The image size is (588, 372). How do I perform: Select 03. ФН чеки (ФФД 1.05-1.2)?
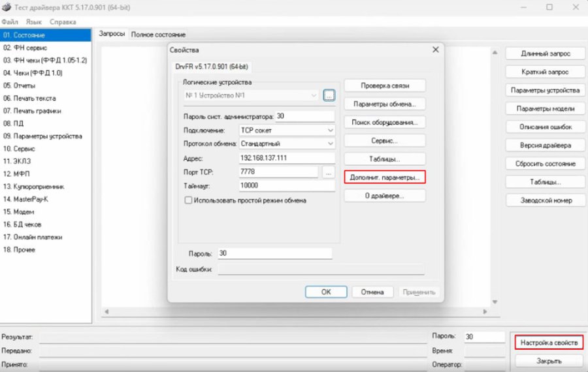click(x=45, y=60)
